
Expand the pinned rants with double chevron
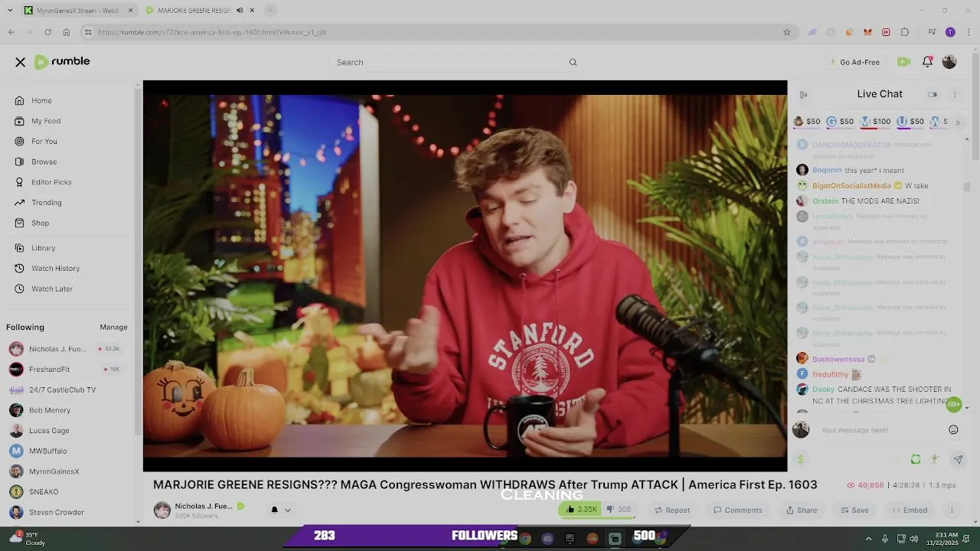[957, 122]
